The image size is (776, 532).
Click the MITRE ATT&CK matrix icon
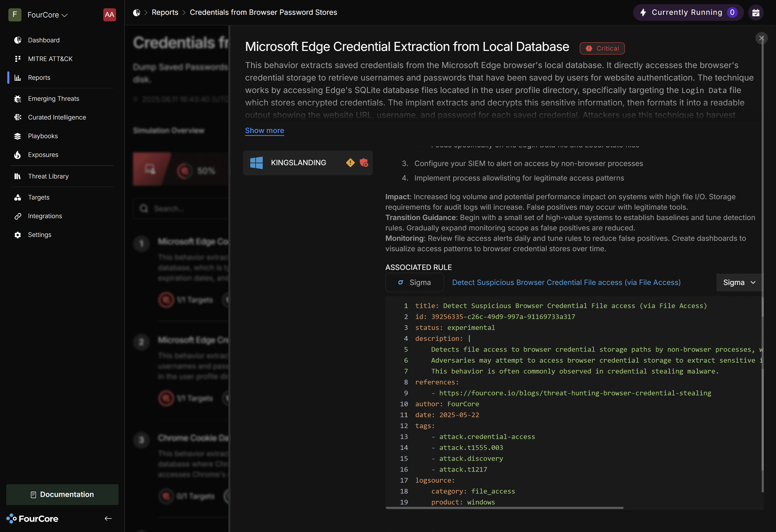(18, 59)
